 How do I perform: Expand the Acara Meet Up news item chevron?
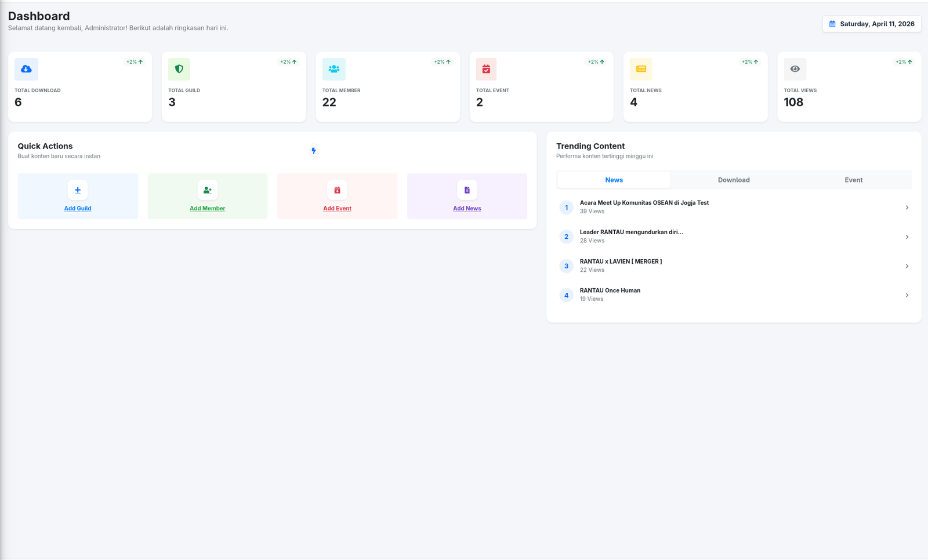tap(907, 208)
